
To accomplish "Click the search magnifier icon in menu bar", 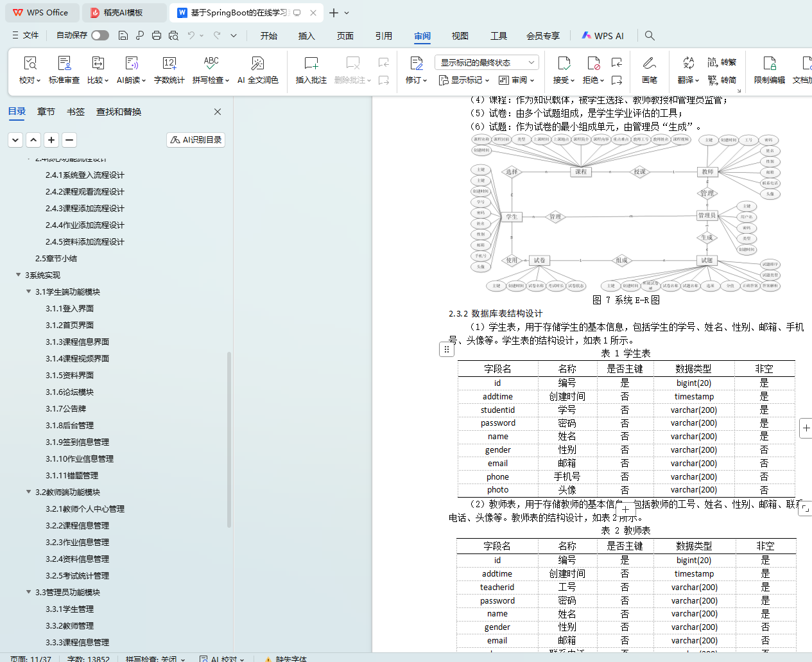I will [x=650, y=36].
